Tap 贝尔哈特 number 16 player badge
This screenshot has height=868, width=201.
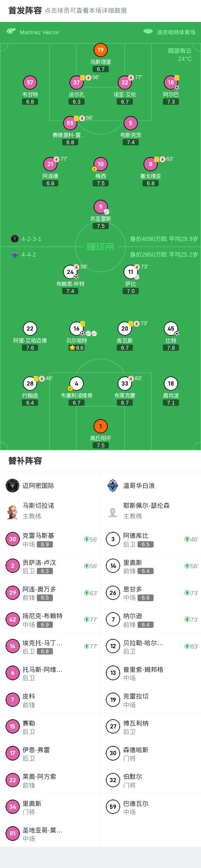point(77,329)
